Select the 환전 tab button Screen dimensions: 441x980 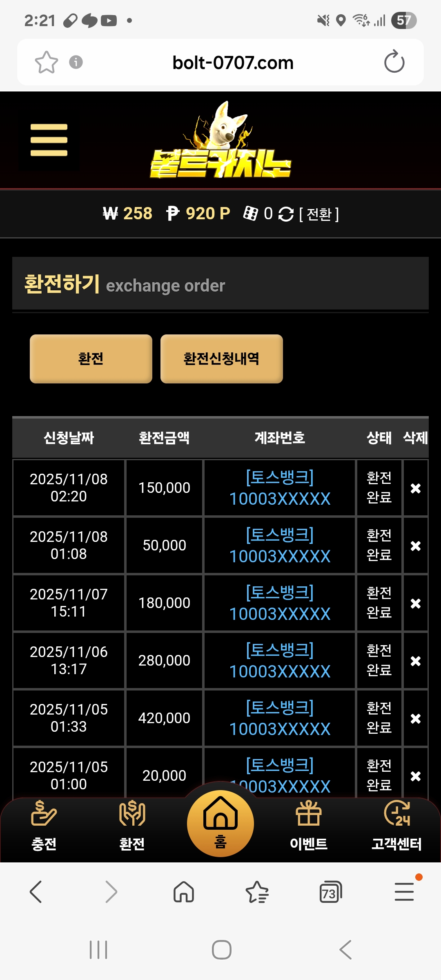click(x=91, y=359)
